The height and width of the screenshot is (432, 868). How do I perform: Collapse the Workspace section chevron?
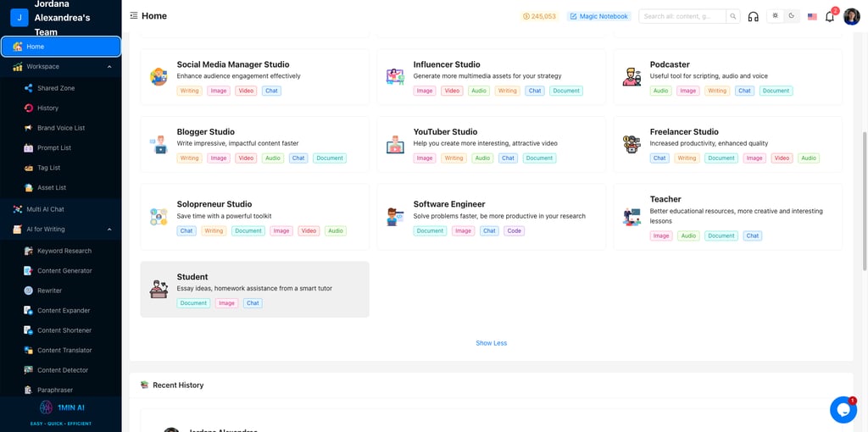coord(109,66)
